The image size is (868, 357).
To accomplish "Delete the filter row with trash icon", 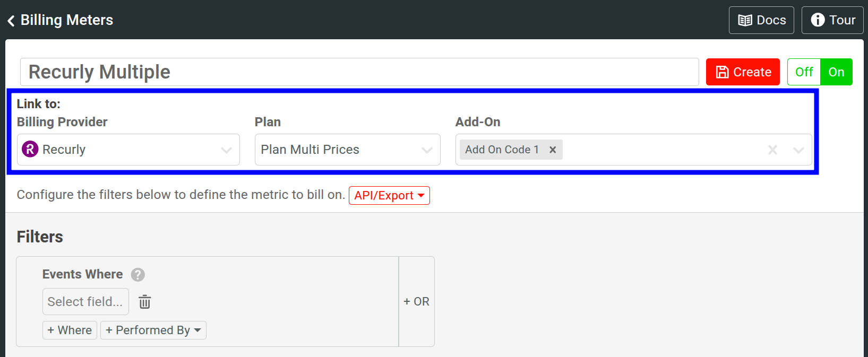I will pyautogui.click(x=145, y=302).
